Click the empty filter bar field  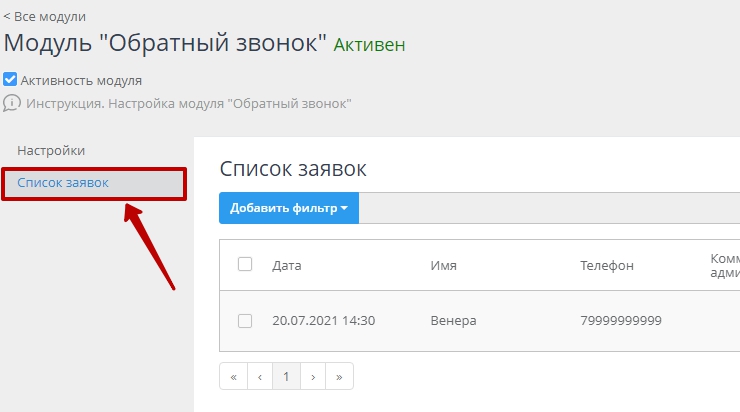(548, 208)
